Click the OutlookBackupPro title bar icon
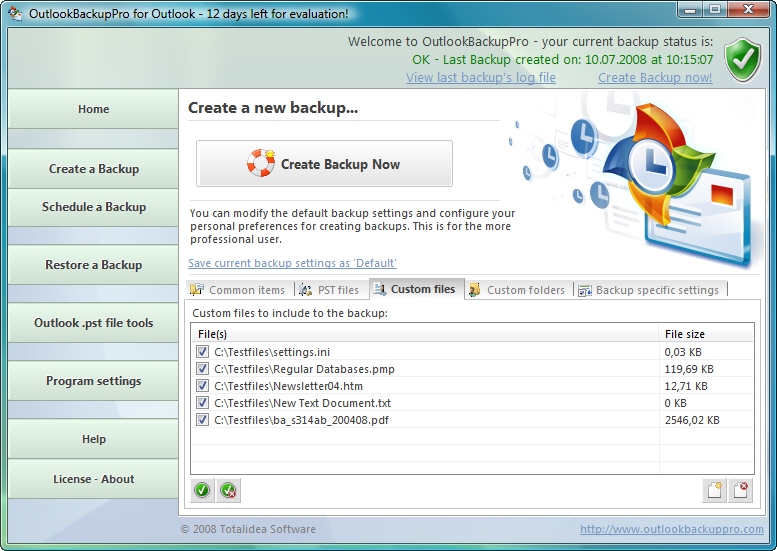Viewport: 777px width, 551px height. (x=15, y=13)
